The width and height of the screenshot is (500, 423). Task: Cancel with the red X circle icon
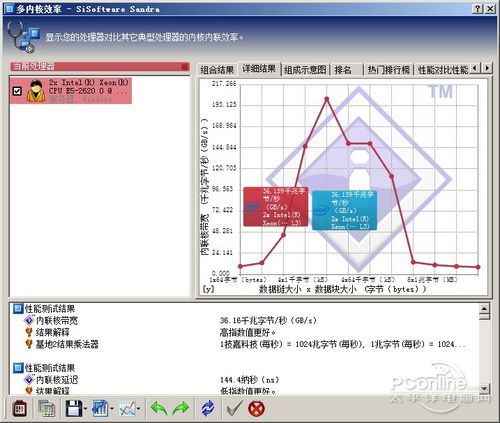[256, 408]
